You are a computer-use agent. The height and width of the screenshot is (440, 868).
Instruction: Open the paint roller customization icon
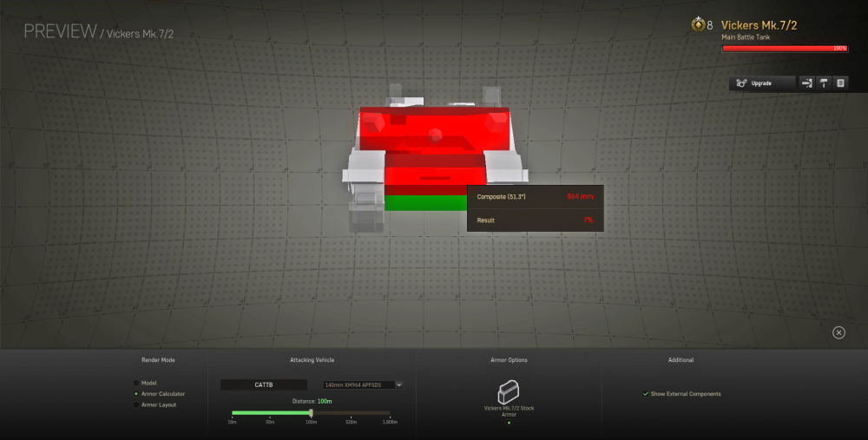(824, 83)
